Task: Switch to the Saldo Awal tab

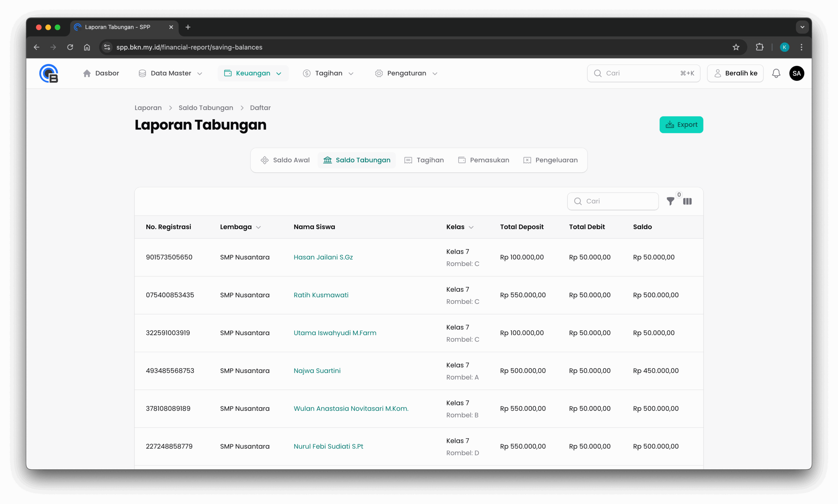Action: click(285, 160)
